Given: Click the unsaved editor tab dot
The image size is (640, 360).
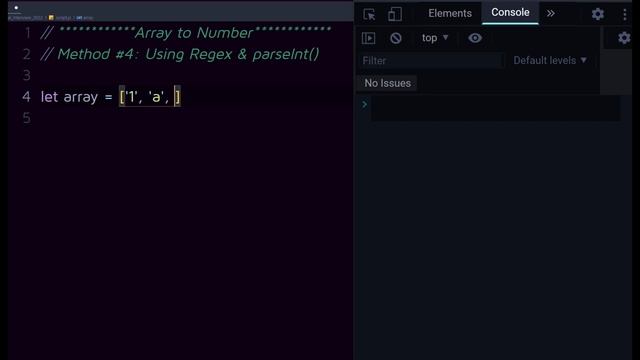Looking at the screenshot, I should tap(16, 7).
